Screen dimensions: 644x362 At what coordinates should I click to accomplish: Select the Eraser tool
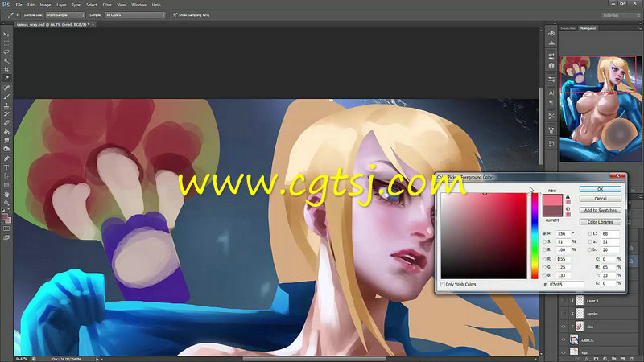[6, 123]
